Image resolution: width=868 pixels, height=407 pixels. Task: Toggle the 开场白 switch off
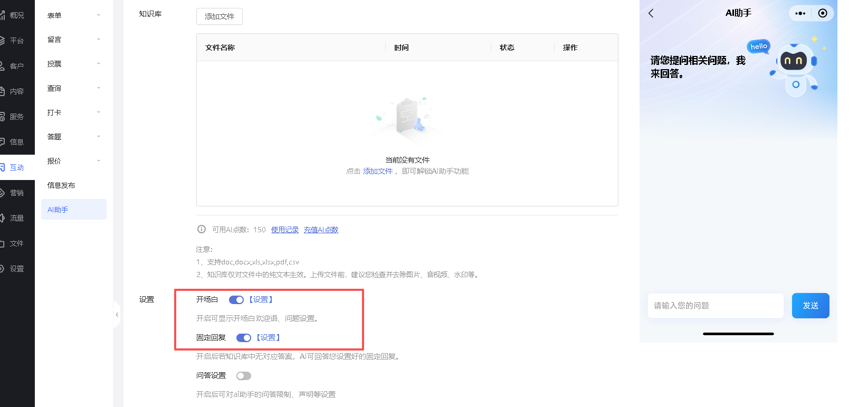[x=236, y=300]
